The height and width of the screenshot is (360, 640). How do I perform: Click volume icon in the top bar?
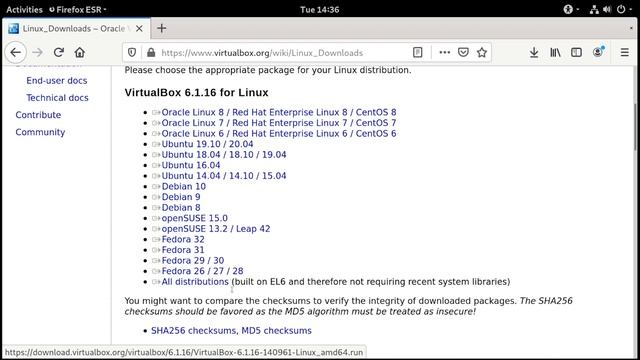[607, 9]
